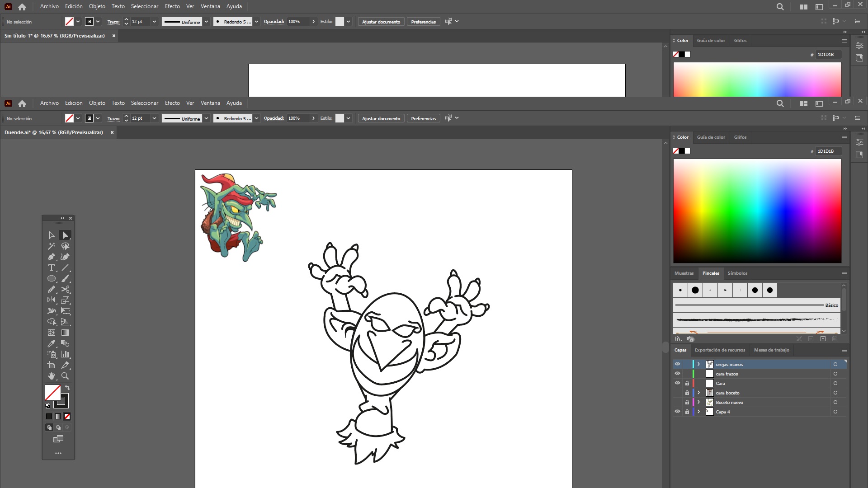Expand the Capa 4 layer
Screen dimensions: 868x488
point(698,412)
